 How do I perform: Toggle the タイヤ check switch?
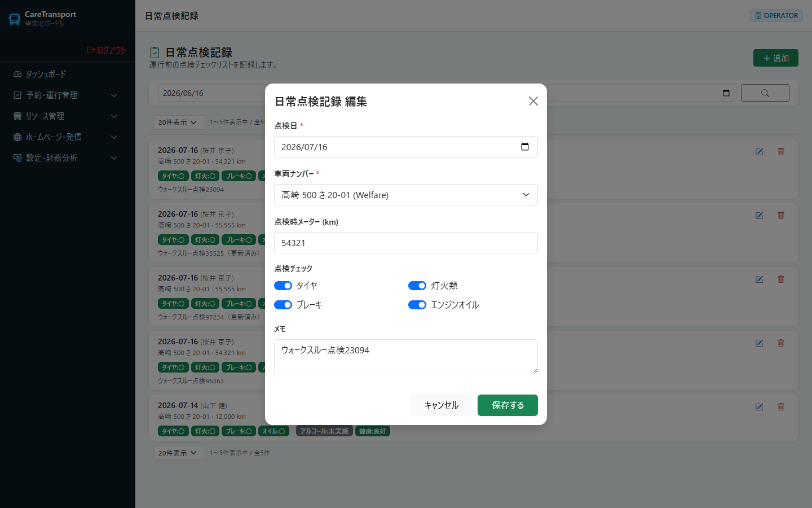point(283,286)
